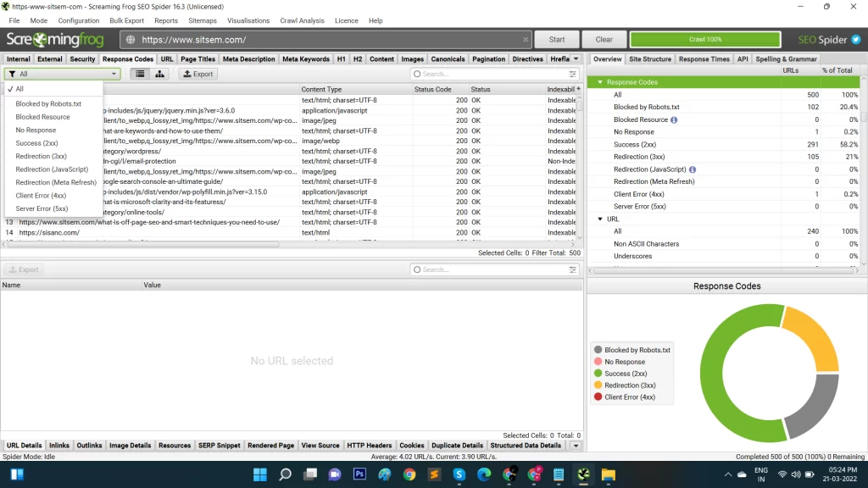Switch to list view icon
The image size is (868, 488).
pos(140,74)
